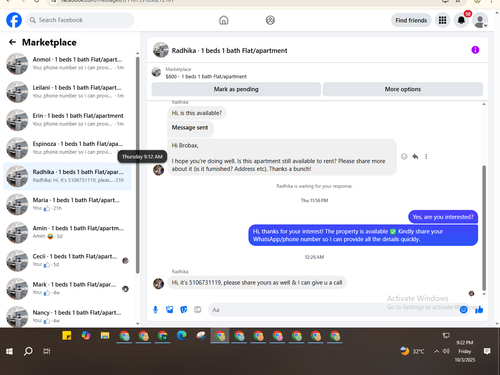Open Maria conversation in the list
The image size is (500, 375).
(x=67, y=204)
